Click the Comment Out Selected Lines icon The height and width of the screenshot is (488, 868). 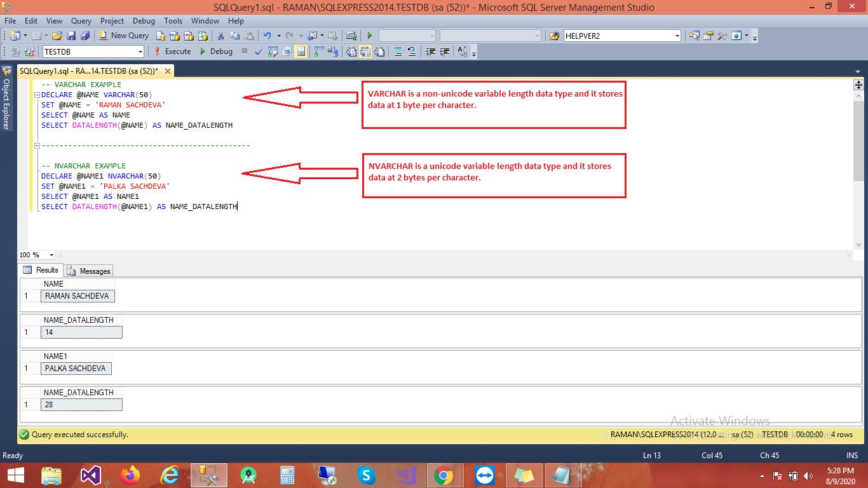point(398,51)
